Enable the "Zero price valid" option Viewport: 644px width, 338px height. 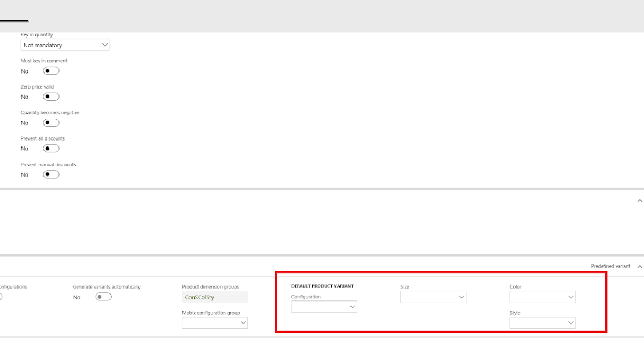click(x=50, y=96)
